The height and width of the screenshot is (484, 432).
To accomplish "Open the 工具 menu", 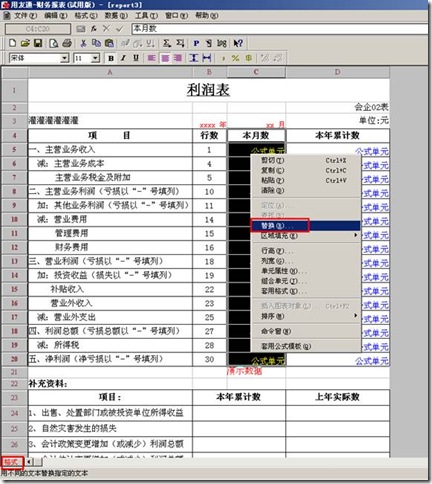I will click(146, 16).
